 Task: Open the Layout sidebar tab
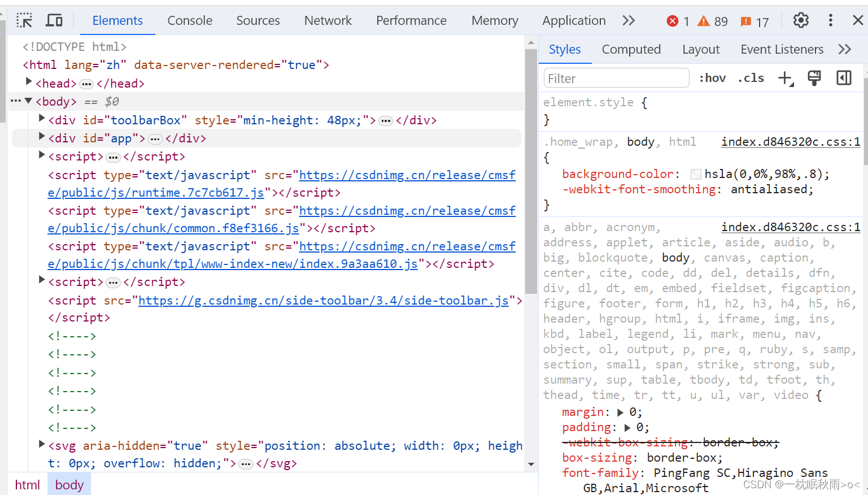(x=701, y=50)
